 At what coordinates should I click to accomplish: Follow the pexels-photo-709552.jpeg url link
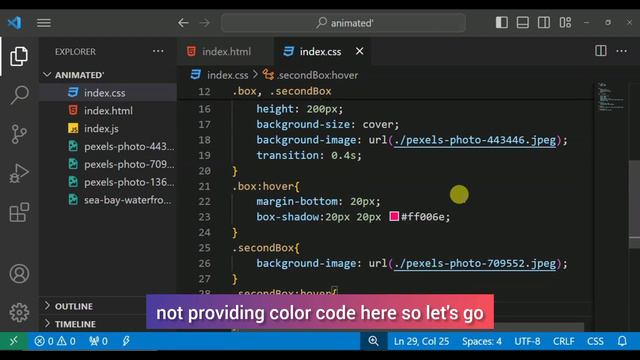tap(475, 263)
